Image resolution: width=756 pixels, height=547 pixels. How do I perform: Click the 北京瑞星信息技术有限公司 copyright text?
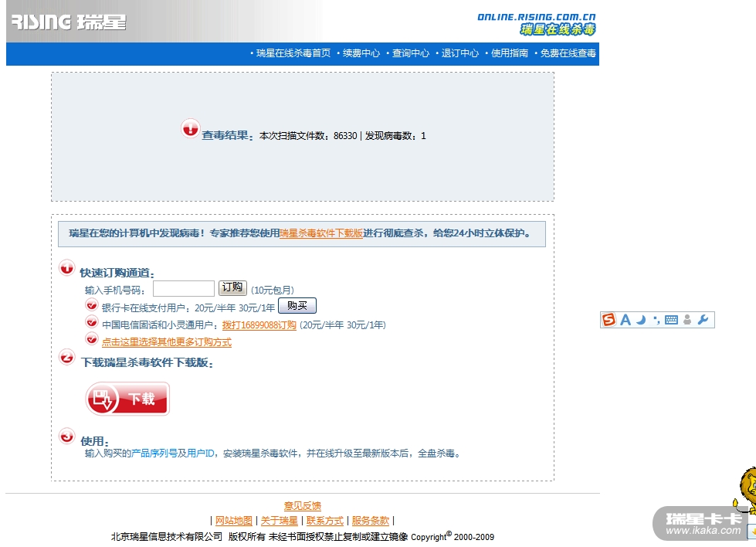click(167, 537)
